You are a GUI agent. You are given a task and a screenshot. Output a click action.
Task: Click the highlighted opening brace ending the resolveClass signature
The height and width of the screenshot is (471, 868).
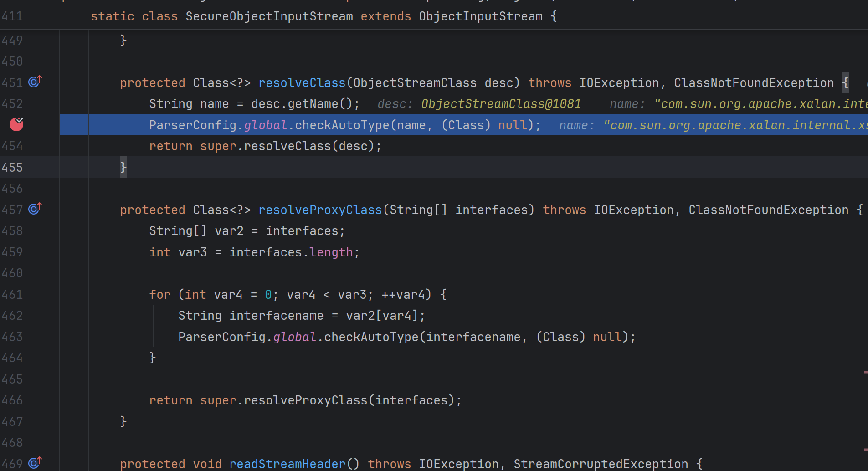(845, 83)
